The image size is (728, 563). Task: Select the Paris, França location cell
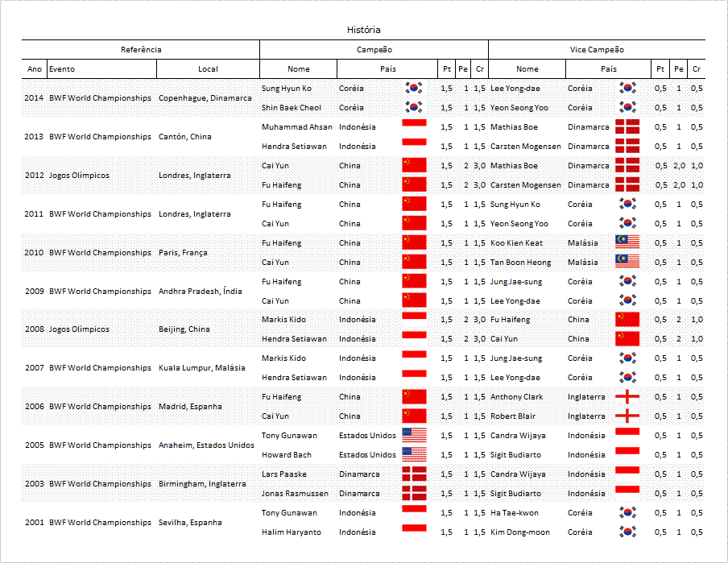pos(183,252)
